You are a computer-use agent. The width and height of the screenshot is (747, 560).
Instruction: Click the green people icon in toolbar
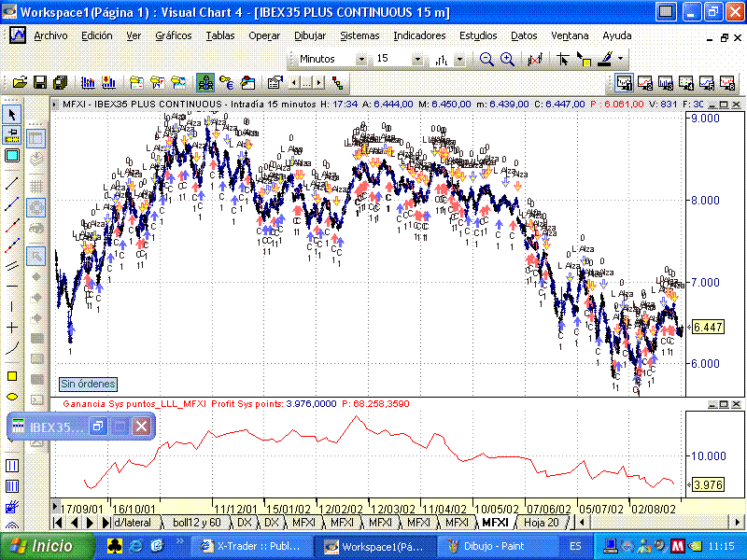[205, 83]
